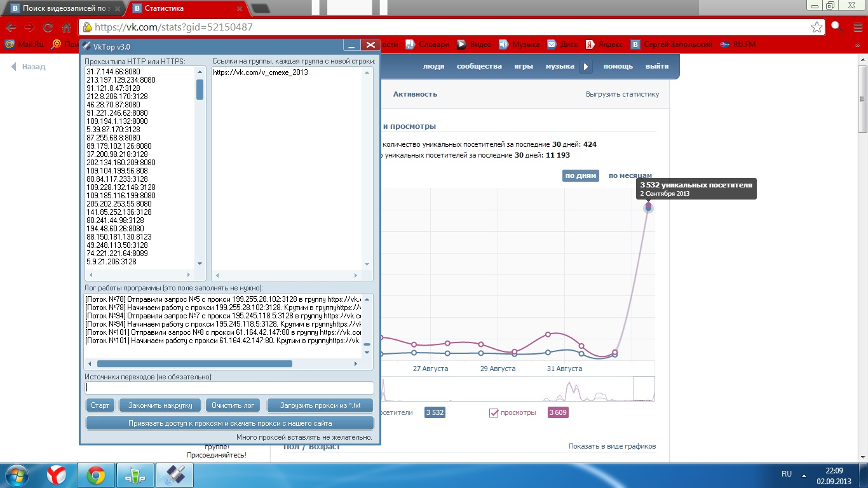The image size is (868, 488).
Task: Open the new tab button in the browser
Action: pos(260,8)
